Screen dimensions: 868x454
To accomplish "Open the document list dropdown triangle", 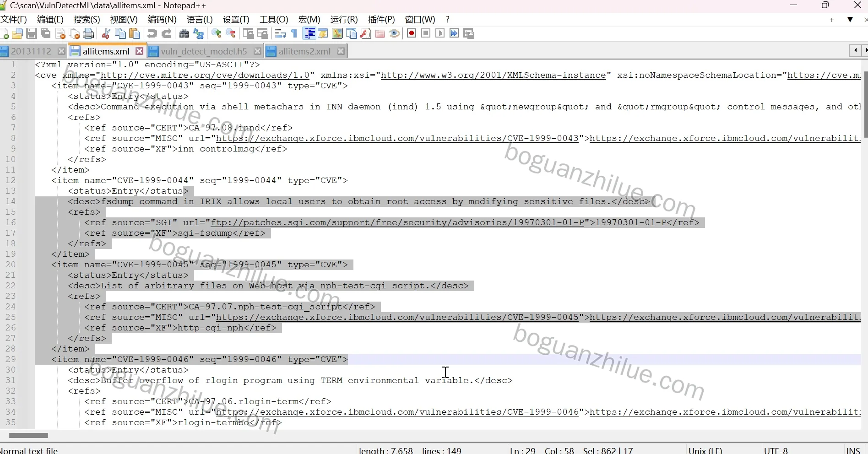I will [x=850, y=19].
